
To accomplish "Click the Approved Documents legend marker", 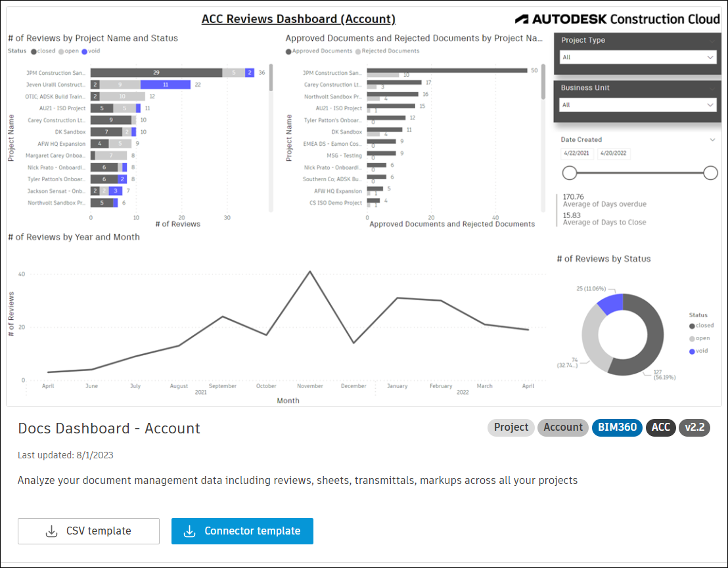I will (x=288, y=51).
